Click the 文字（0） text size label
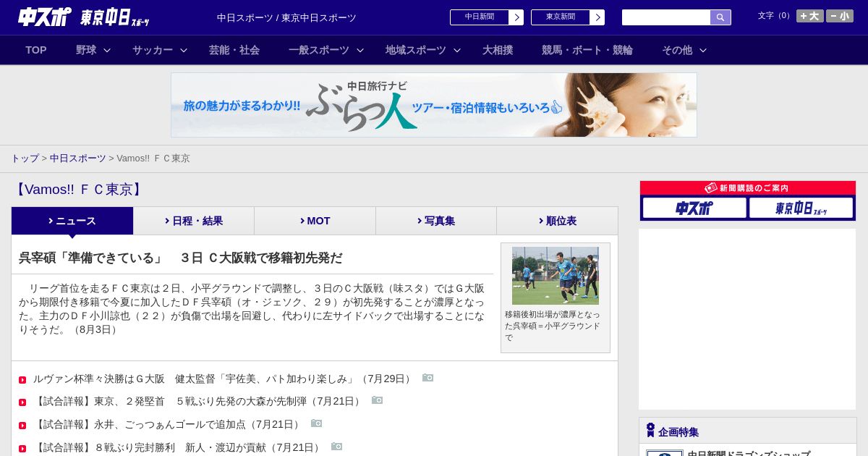This screenshot has height=456, width=868. tap(775, 16)
